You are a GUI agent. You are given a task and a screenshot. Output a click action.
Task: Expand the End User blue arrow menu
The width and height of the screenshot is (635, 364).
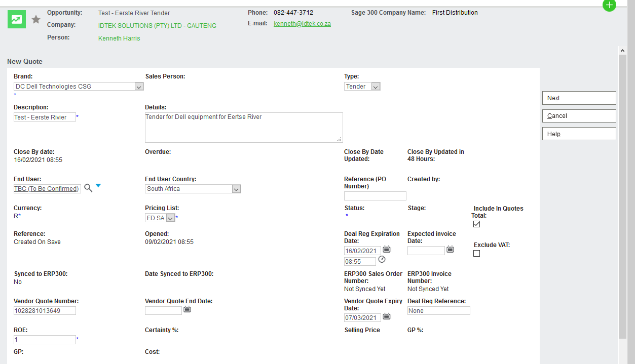pos(98,186)
